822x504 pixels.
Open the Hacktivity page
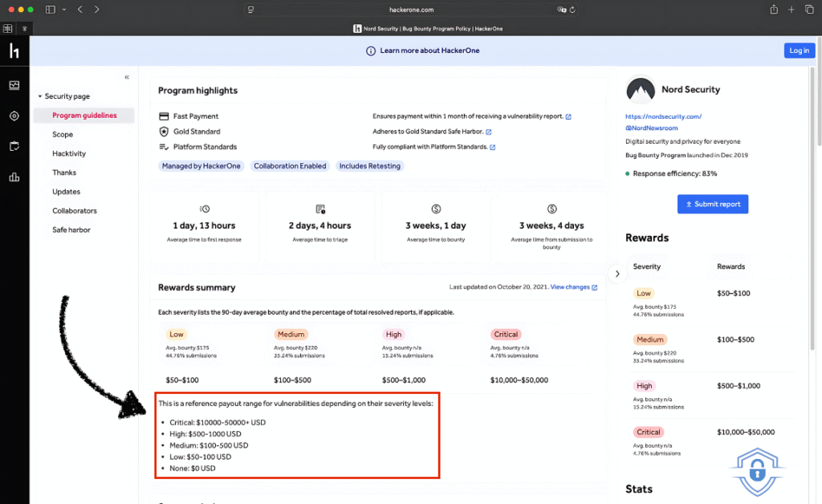click(x=69, y=153)
